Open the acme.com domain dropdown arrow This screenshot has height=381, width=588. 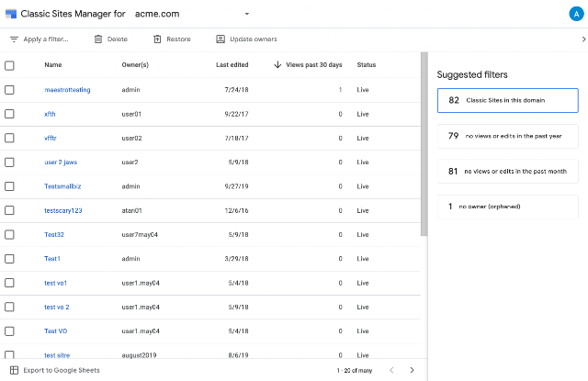247,14
